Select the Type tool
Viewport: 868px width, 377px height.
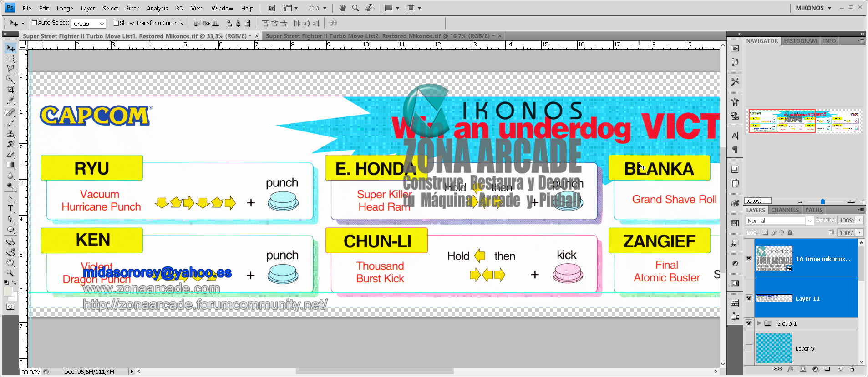(x=10, y=209)
